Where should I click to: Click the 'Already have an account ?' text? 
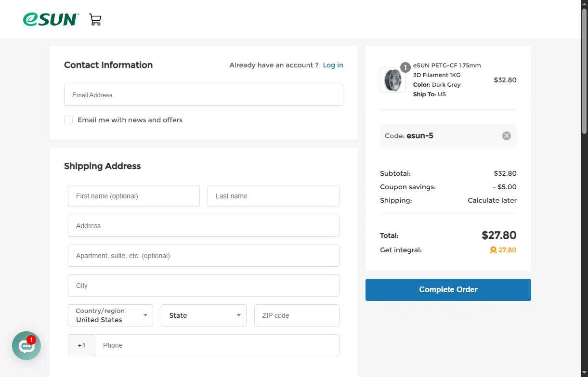point(274,65)
